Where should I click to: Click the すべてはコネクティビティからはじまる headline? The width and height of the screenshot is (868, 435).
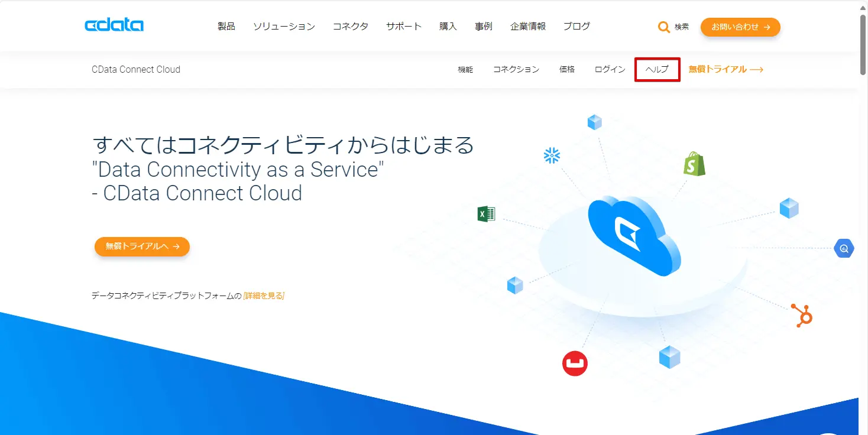coord(283,144)
